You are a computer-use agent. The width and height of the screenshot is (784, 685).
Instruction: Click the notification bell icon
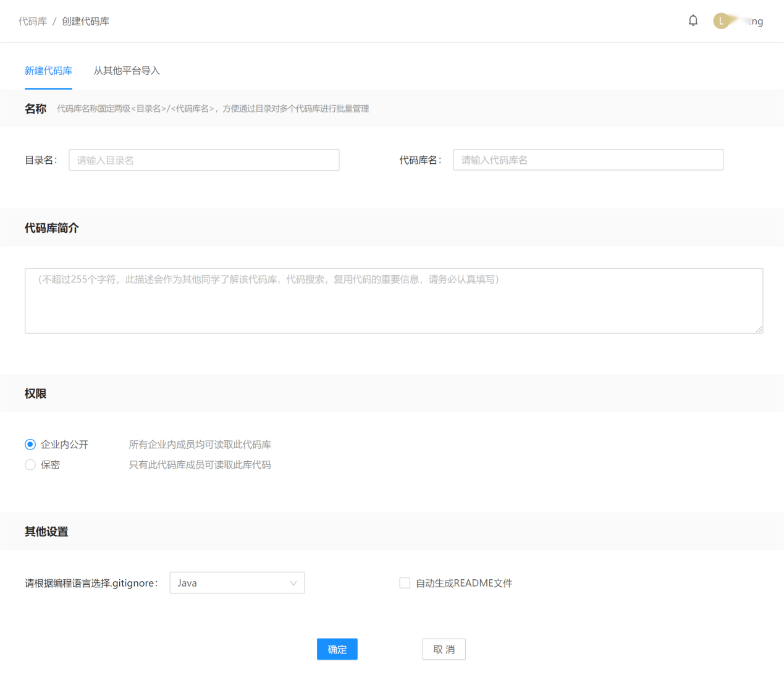coord(693,20)
